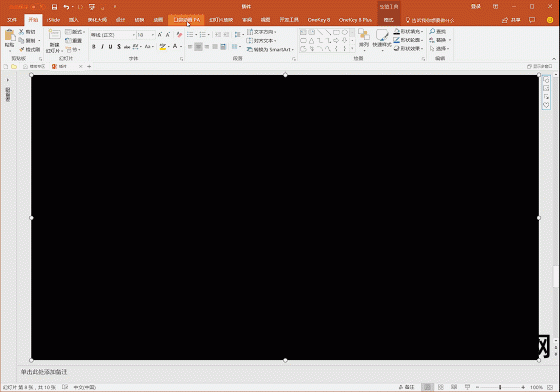
Task: Click the Find magnifier button
Action: click(438, 31)
